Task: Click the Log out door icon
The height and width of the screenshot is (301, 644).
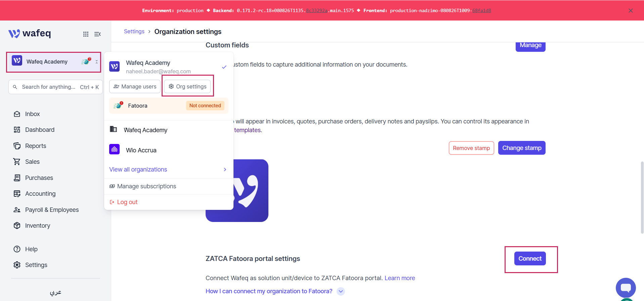Action: [112, 202]
